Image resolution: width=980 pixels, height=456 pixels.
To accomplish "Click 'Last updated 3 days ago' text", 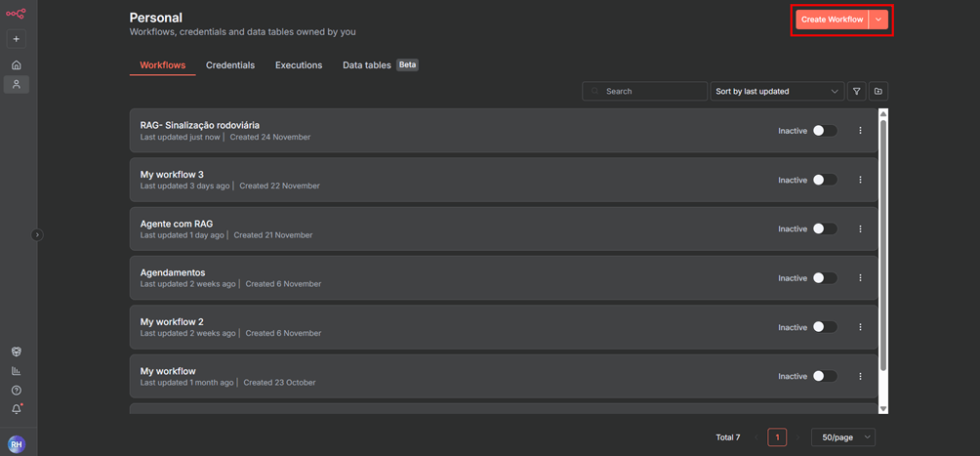I will coord(185,186).
